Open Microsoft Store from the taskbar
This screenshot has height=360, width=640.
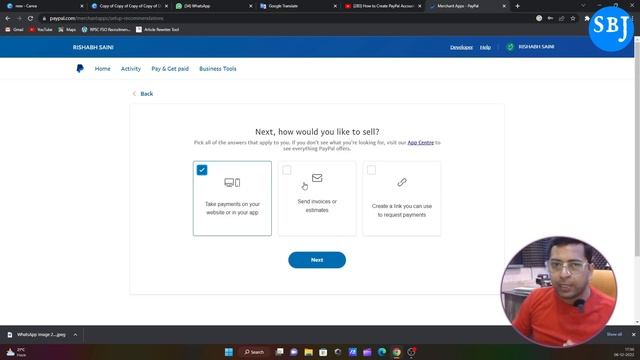[x=323, y=352]
